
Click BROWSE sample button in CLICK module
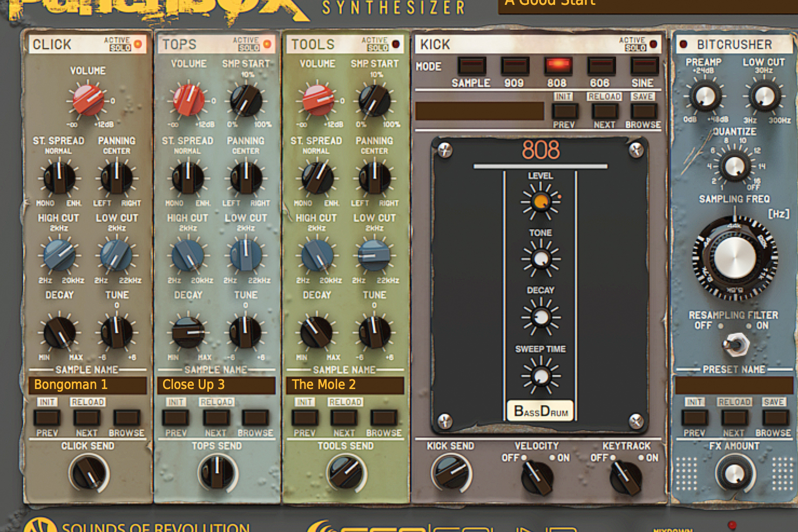click(127, 417)
